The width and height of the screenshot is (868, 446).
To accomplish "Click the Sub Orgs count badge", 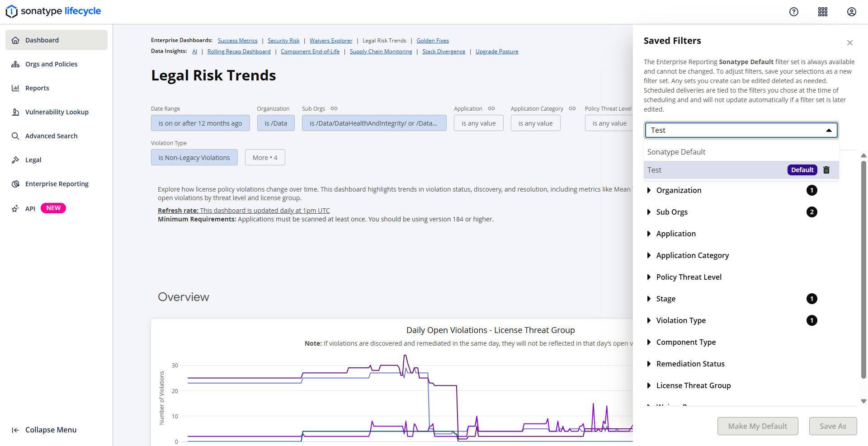I will click(x=812, y=212).
